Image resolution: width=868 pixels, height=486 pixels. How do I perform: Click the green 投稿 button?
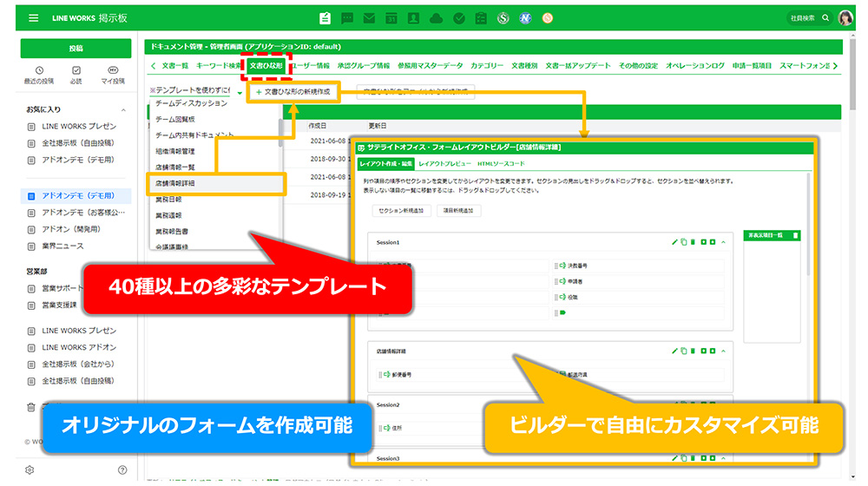click(x=76, y=48)
